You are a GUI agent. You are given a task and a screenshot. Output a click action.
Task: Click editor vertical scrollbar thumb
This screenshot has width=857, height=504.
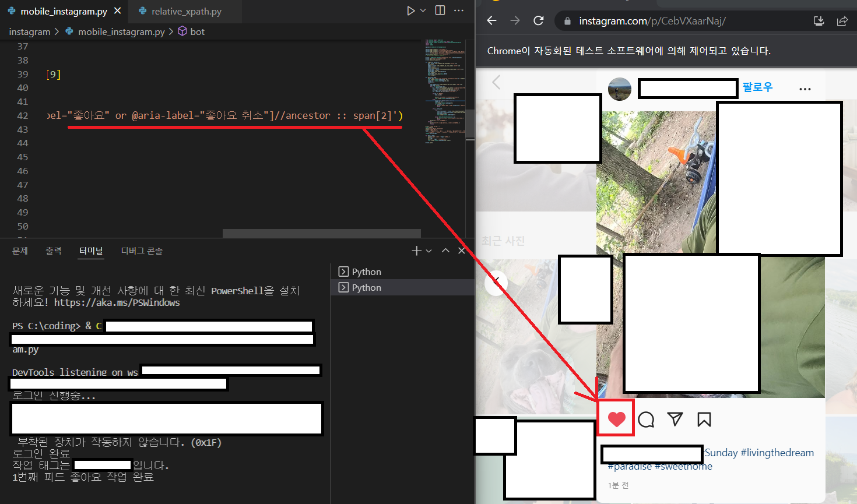470,124
